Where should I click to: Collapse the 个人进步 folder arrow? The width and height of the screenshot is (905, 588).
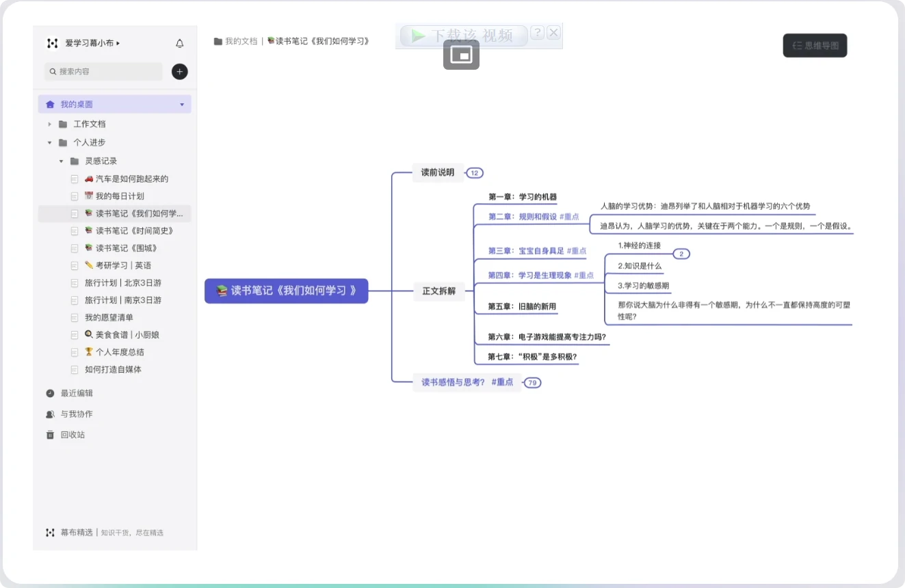(49, 143)
